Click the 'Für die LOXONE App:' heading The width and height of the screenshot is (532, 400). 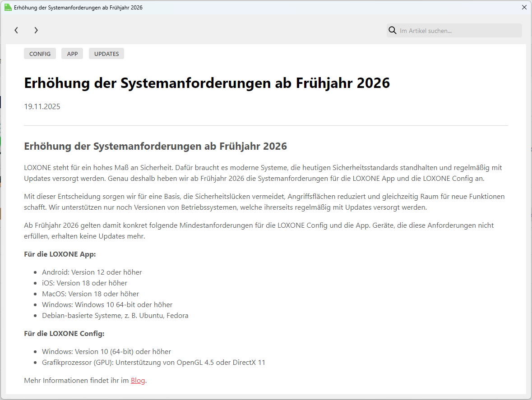point(60,254)
